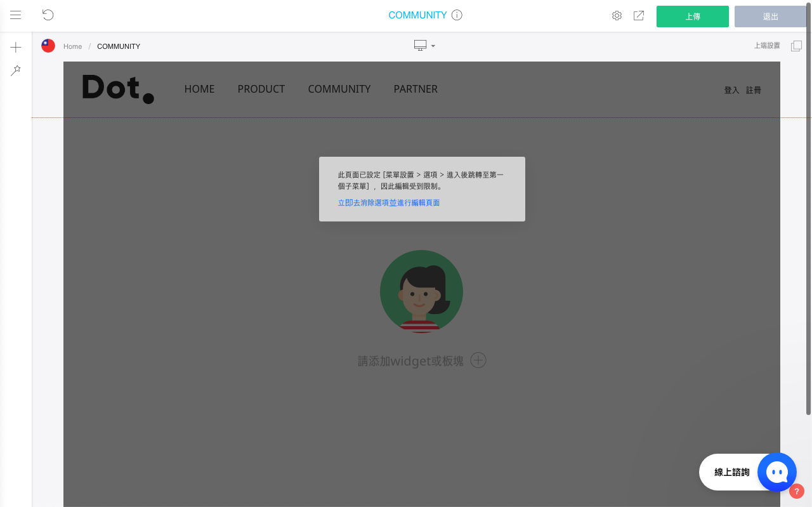Click the COMMUNITY page title in top bar

[417, 15]
